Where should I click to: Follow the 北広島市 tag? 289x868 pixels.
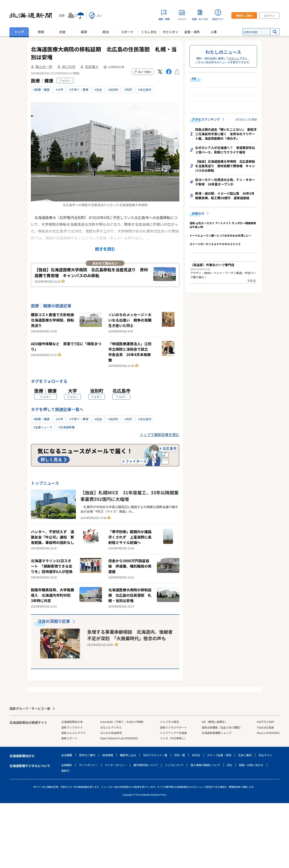click(122, 397)
